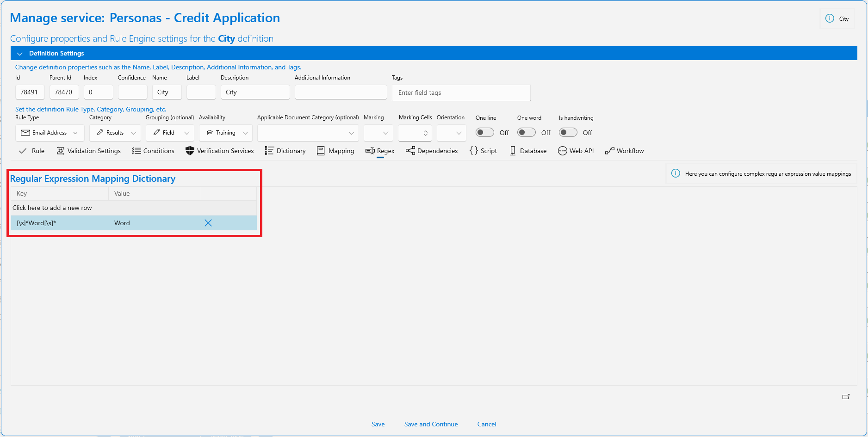Switch to the Conditions tab
868x437 pixels.
click(x=153, y=151)
